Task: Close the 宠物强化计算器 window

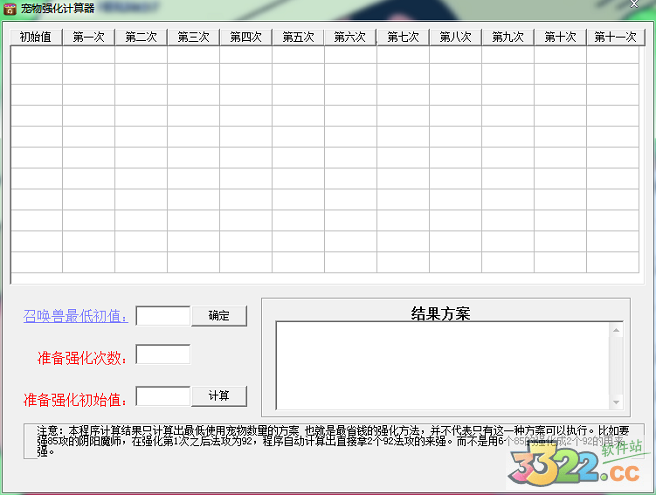Action: coord(634,4)
